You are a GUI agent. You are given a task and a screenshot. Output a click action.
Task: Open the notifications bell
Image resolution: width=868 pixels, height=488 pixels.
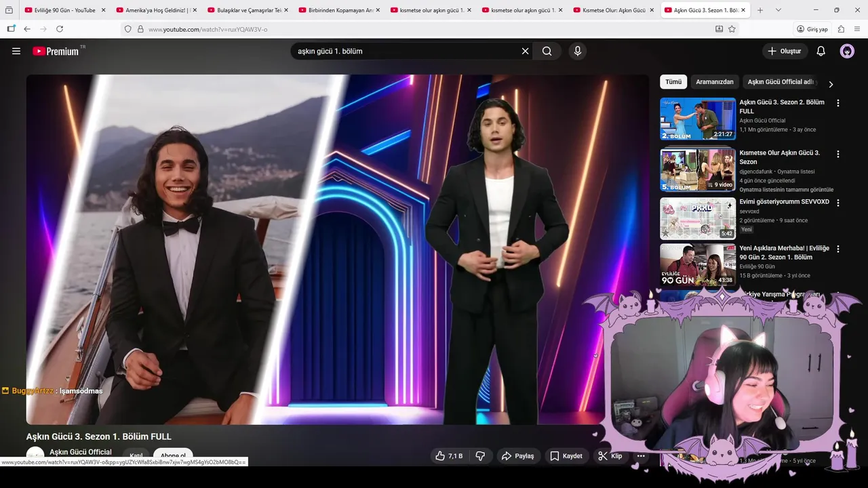click(x=821, y=51)
